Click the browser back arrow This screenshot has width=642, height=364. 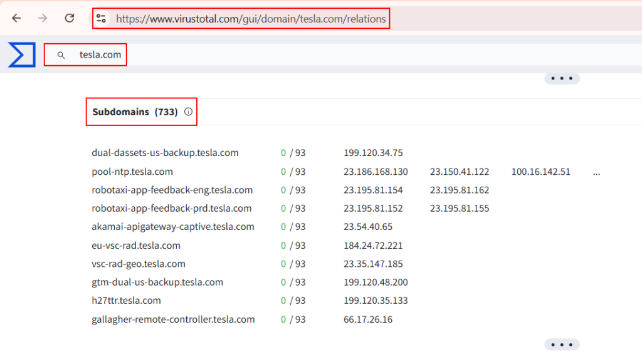coord(16,18)
